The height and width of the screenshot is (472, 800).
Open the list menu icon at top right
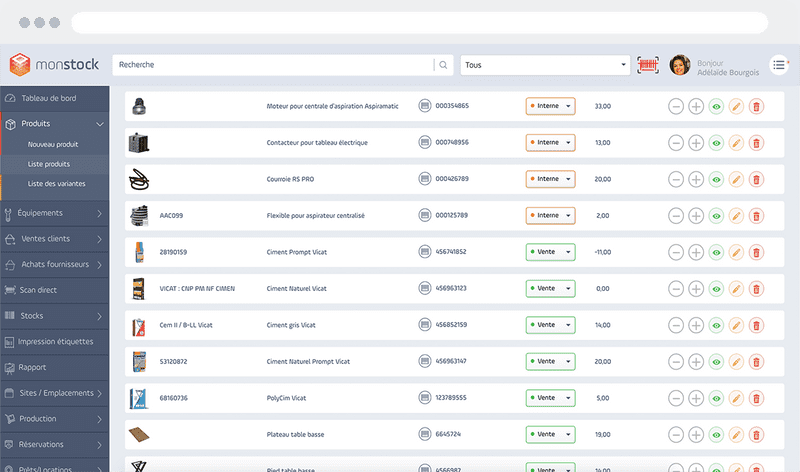point(779,65)
